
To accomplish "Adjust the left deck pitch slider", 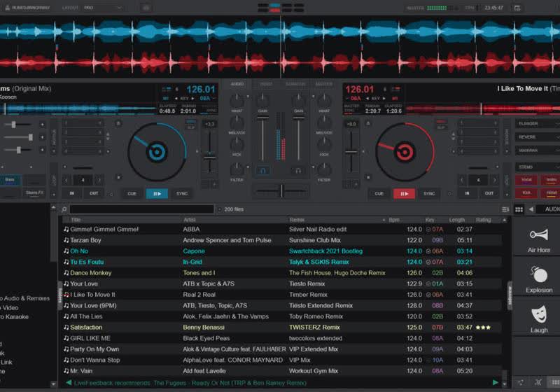I will pyautogui.click(x=209, y=153).
